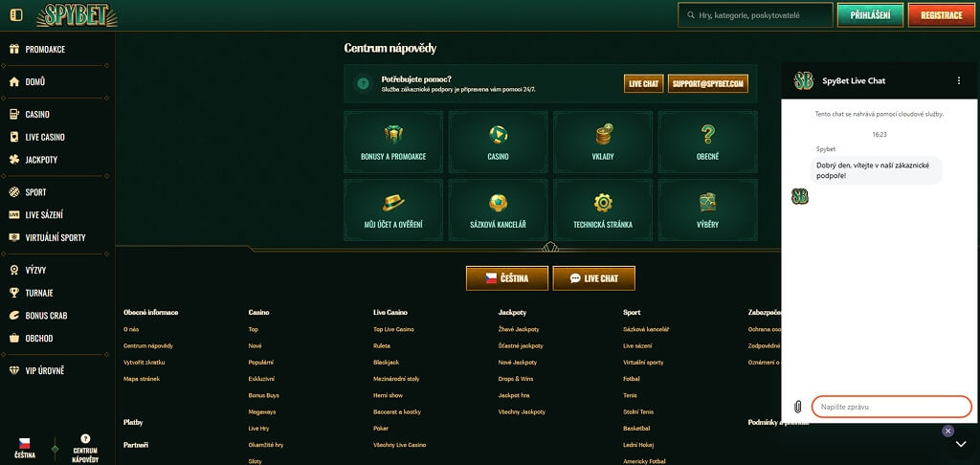Open Megaways link under Casino footer

pos(262,411)
